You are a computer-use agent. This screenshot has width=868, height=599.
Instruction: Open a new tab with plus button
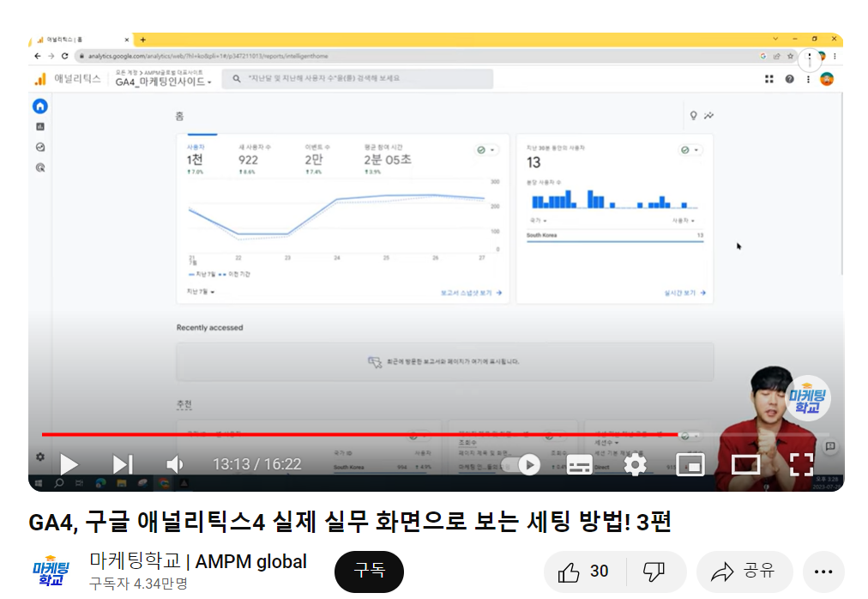(x=143, y=39)
